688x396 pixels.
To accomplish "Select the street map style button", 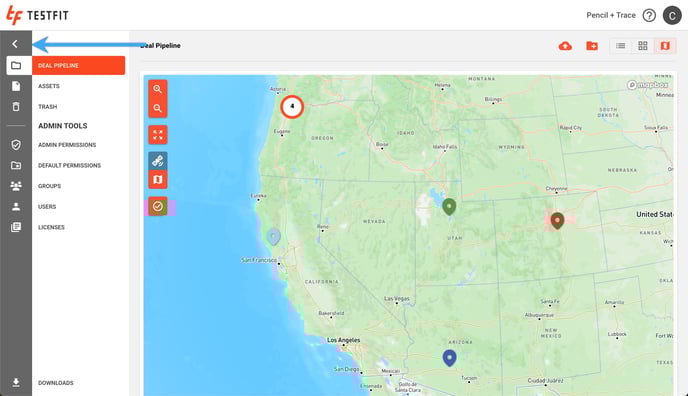I will point(158,179).
